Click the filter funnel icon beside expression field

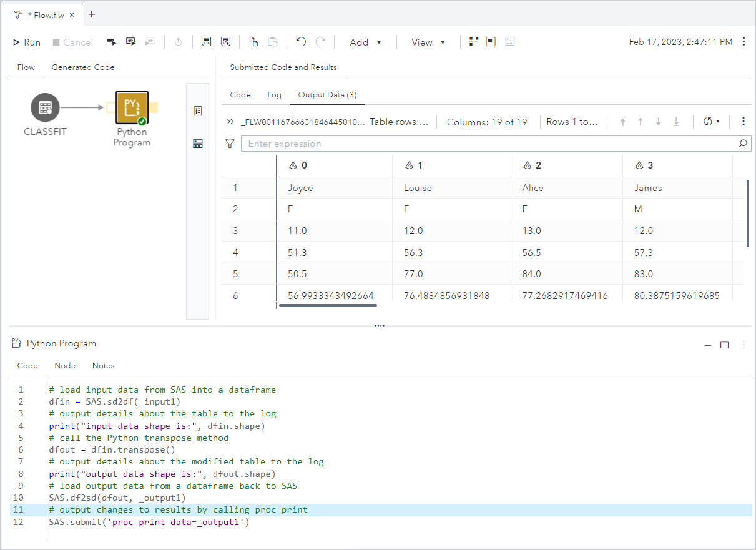(x=230, y=144)
